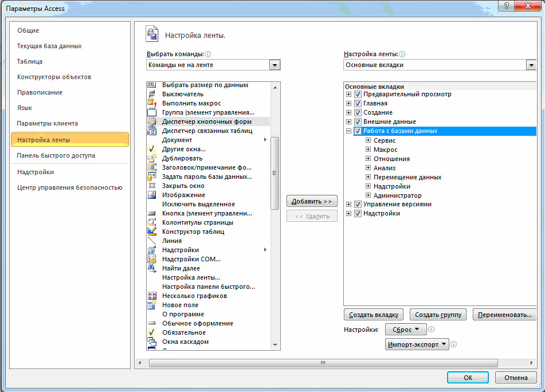The image size is (545, 392).
Task: Click the Заголовок/примечание формы icon
Action: pyautogui.click(x=151, y=167)
